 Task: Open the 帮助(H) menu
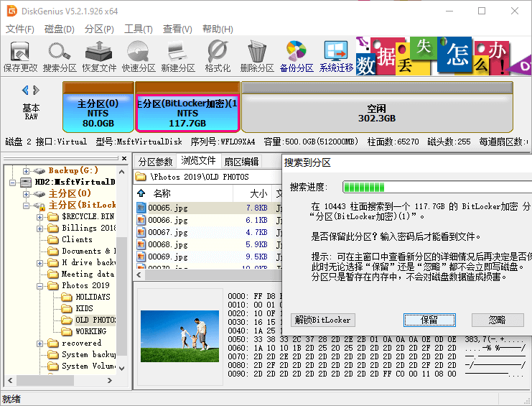pos(218,29)
